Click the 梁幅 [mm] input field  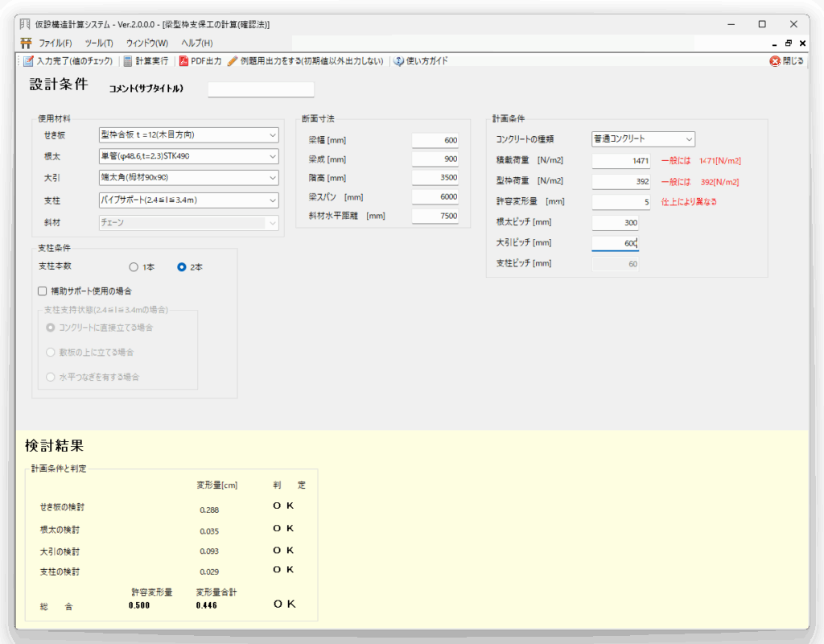(x=435, y=140)
